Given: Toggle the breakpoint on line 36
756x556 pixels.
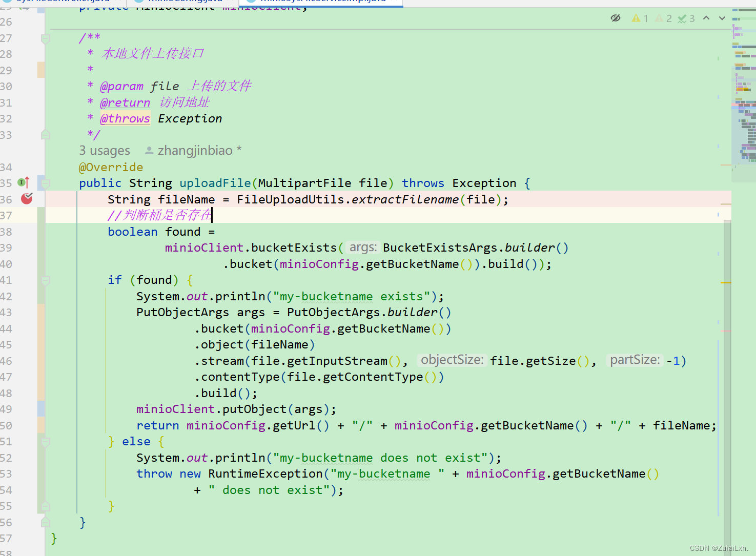Looking at the screenshot, I should [27, 199].
